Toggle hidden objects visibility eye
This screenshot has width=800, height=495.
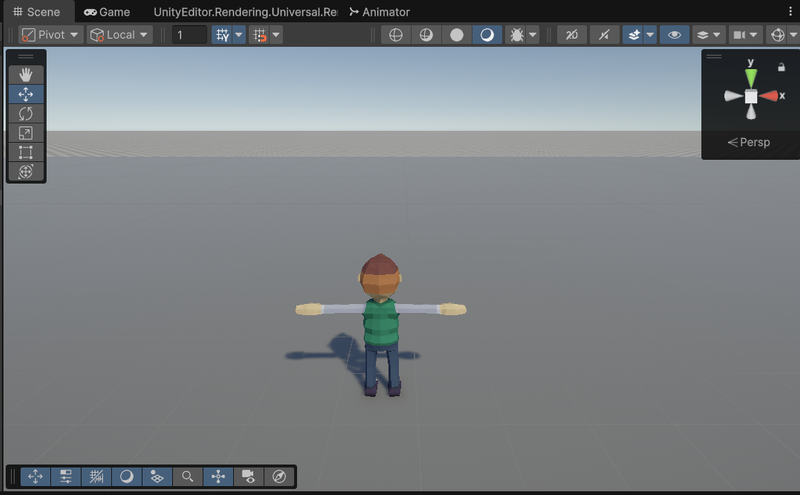click(x=674, y=35)
